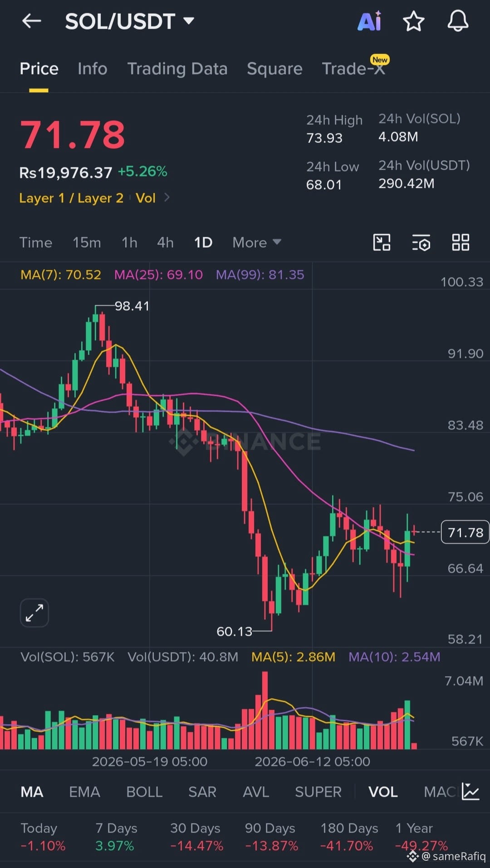Tap the 24h Vol(USDT) 290.42M value
Viewport: 490px width, 868px height.
tap(407, 183)
